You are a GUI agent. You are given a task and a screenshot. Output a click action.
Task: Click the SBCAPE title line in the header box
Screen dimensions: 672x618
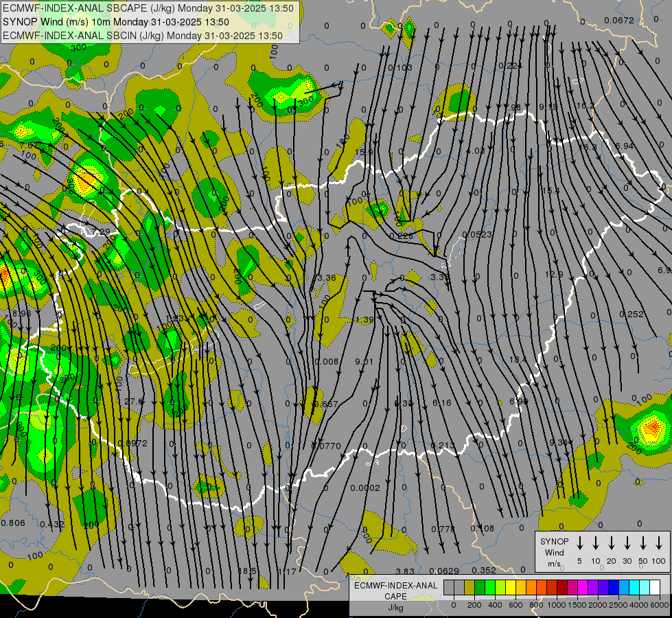[148, 8]
